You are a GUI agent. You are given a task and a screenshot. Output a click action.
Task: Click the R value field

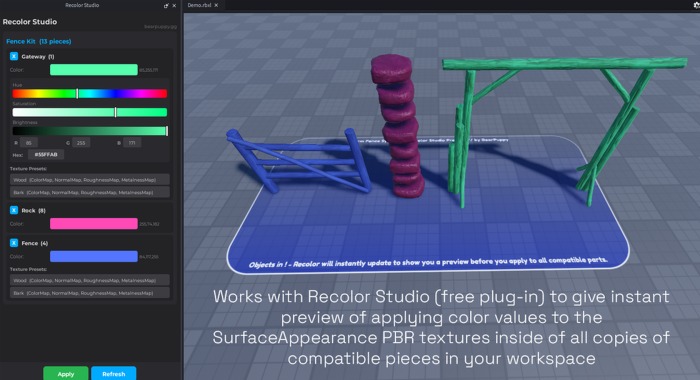tap(29, 143)
